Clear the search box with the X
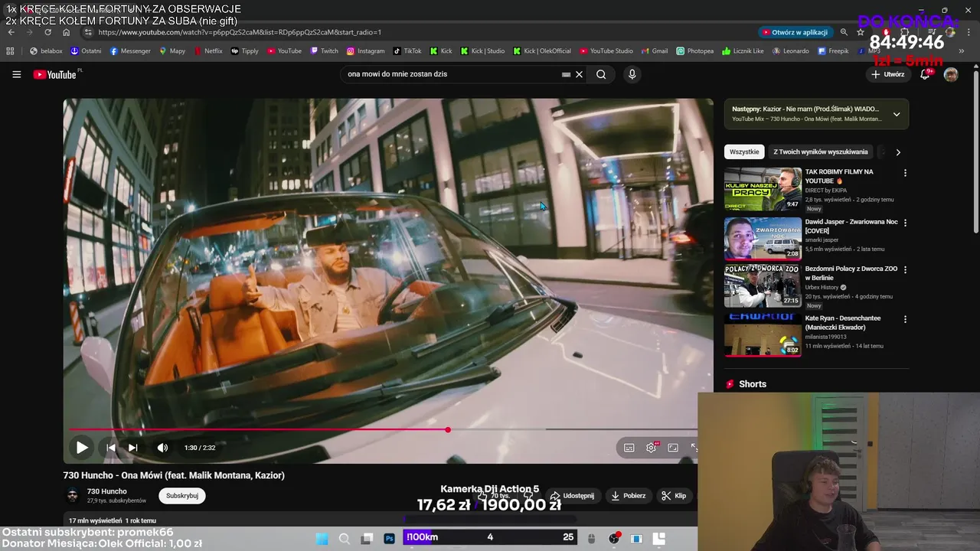Image resolution: width=980 pixels, height=551 pixels. point(580,74)
